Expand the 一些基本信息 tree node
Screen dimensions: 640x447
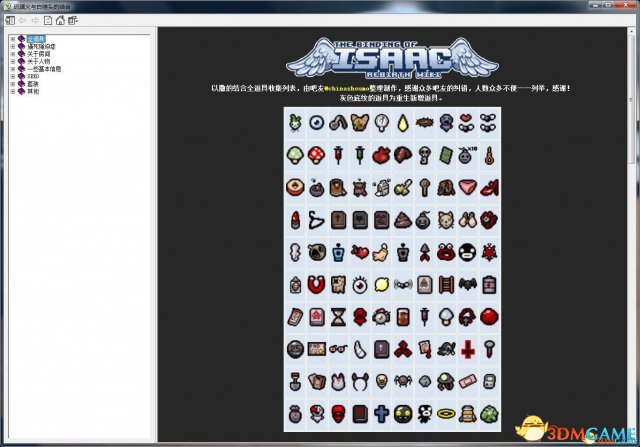[x=13, y=69]
